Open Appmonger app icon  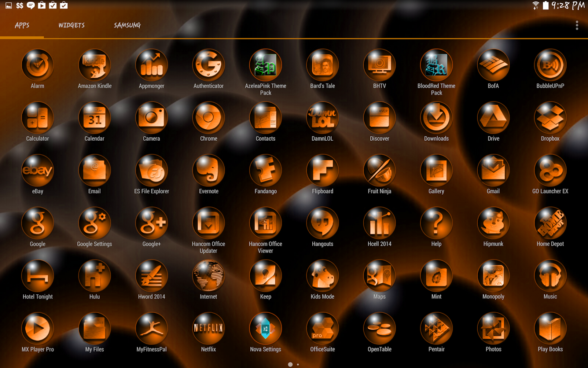(x=151, y=65)
